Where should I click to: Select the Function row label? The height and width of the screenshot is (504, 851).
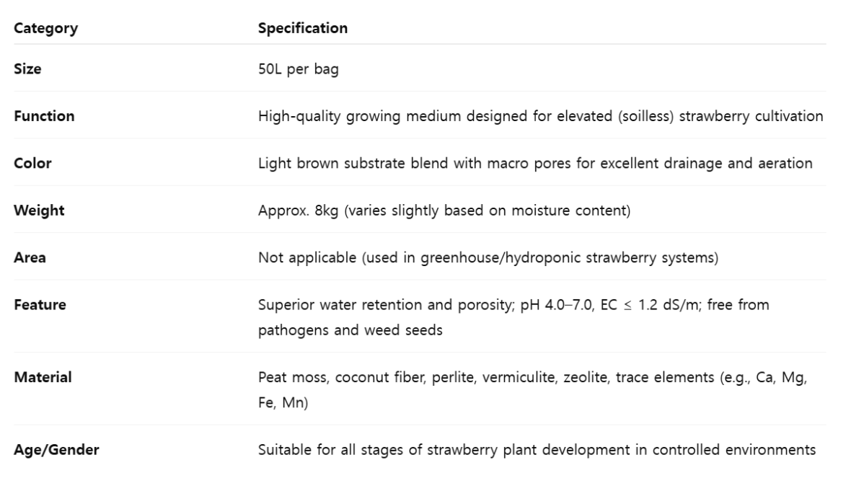[45, 116]
